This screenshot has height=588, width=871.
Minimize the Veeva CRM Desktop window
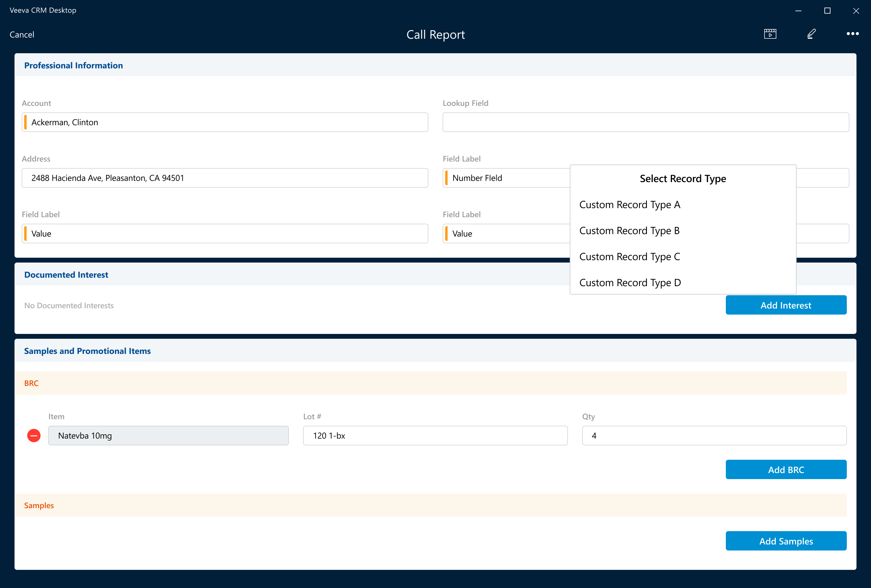(x=798, y=11)
